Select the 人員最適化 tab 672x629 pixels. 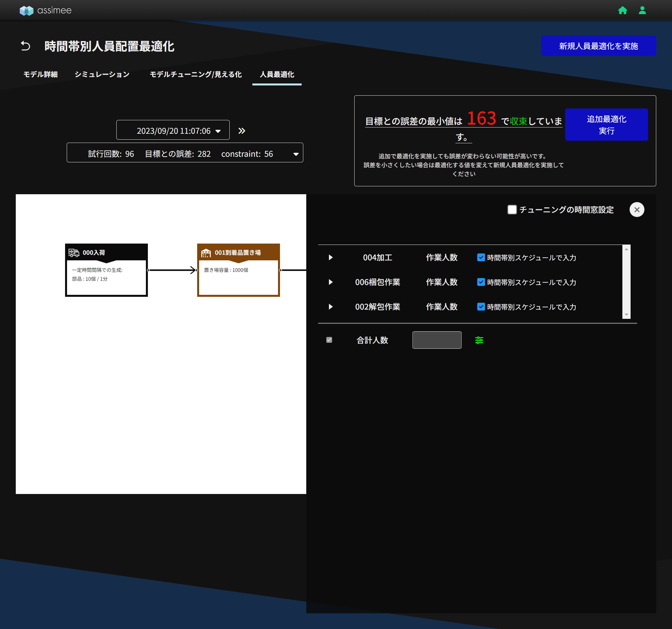tap(276, 74)
